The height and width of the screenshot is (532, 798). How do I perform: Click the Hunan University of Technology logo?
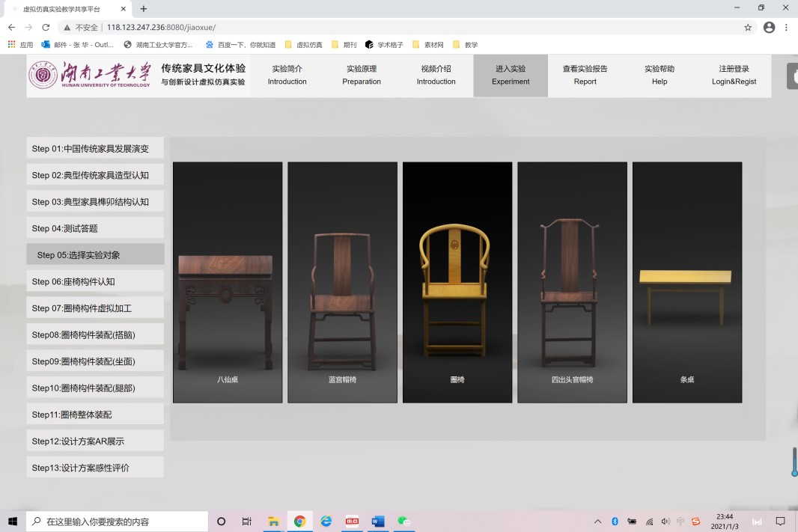pos(90,75)
